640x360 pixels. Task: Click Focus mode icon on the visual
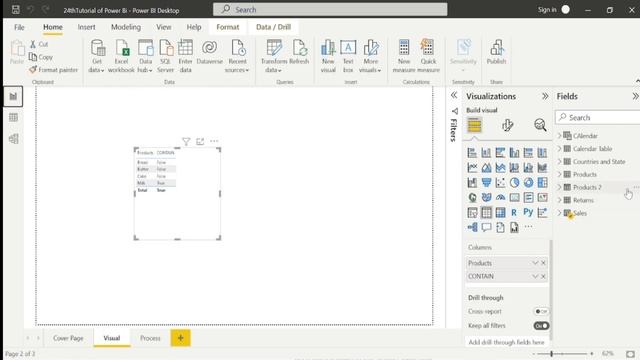point(200,141)
